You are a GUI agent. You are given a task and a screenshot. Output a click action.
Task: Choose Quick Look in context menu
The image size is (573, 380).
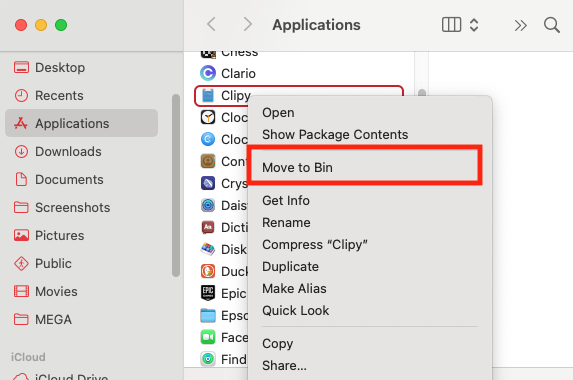click(370, 311)
